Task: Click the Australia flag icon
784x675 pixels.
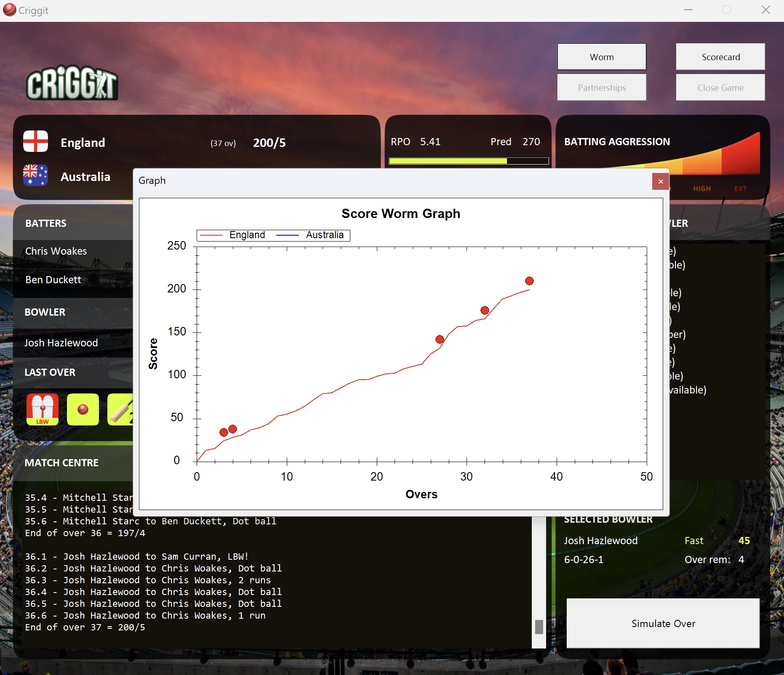Action: click(36, 175)
